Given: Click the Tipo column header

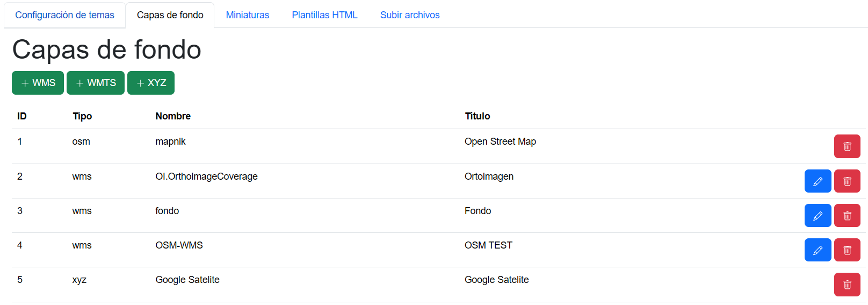Looking at the screenshot, I should click(82, 116).
